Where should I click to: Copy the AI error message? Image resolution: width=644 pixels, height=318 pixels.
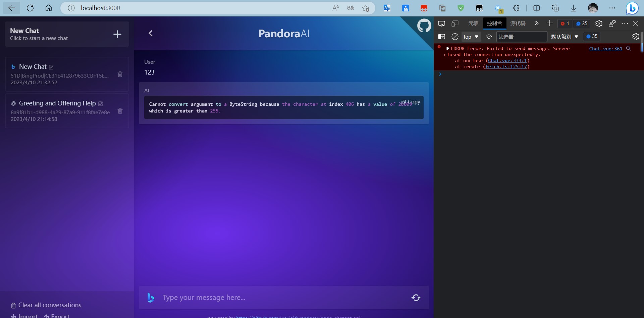(x=411, y=102)
